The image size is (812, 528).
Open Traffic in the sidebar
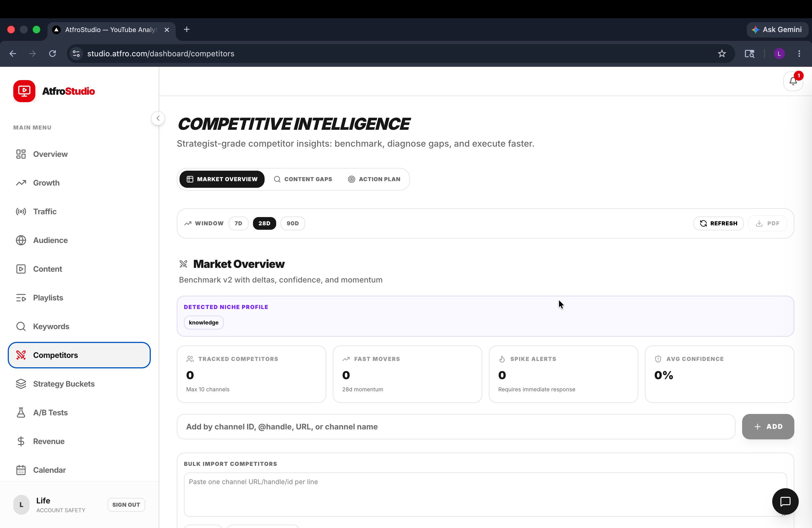coord(79,212)
